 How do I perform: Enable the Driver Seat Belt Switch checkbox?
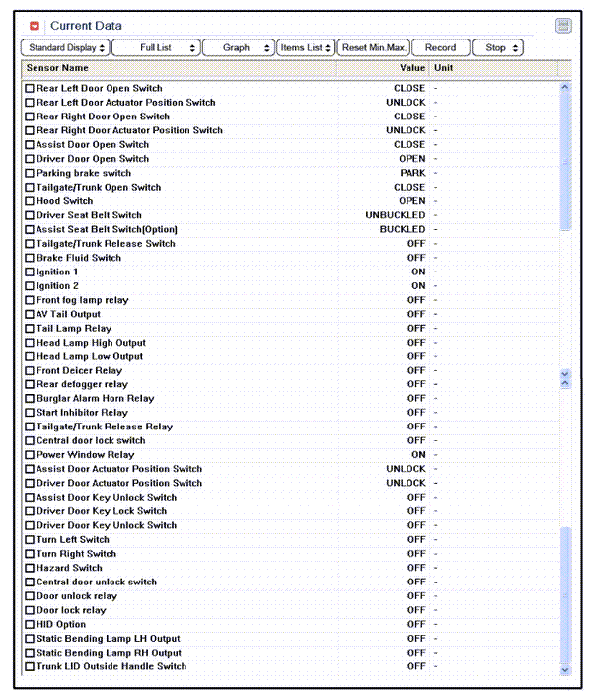pyautogui.click(x=29, y=215)
